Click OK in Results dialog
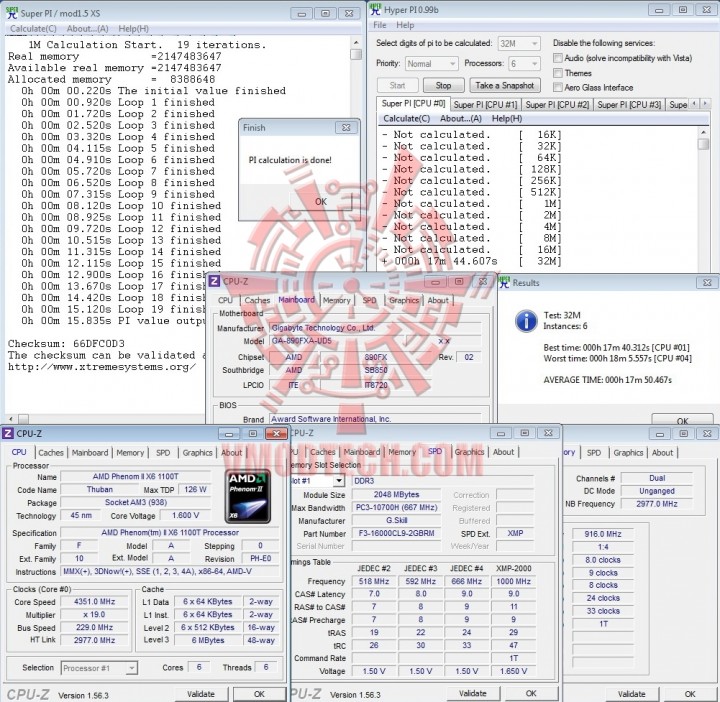This screenshot has width=720, height=702. coord(682,420)
